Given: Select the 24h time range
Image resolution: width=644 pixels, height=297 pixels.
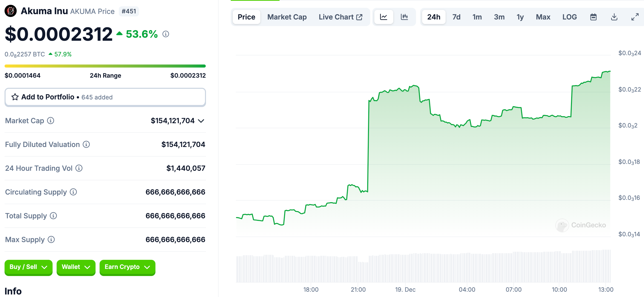Looking at the screenshot, I should tap(434, 17).
